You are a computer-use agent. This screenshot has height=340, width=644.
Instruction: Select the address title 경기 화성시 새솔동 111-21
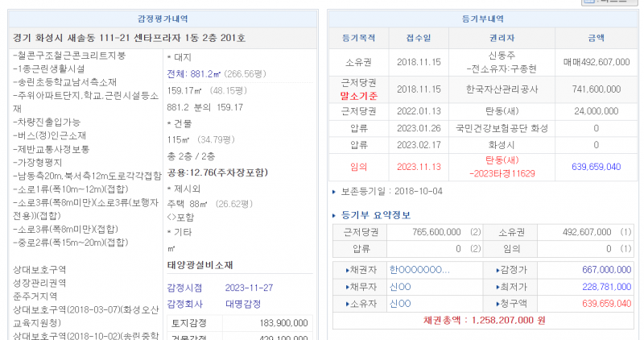coord(130,38)
